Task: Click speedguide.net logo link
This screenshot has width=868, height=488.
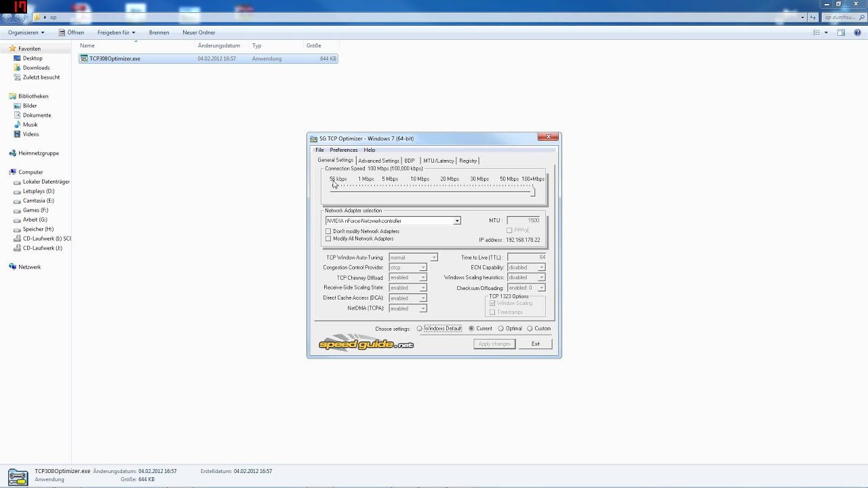Action: pos(366,344)
